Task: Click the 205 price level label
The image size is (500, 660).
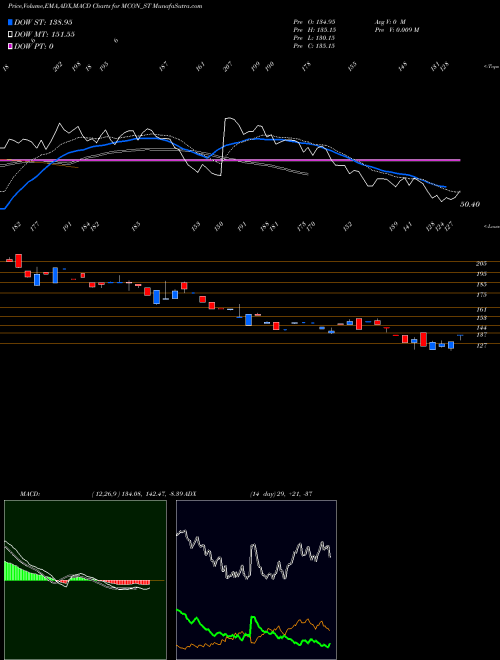Action: 481,263
